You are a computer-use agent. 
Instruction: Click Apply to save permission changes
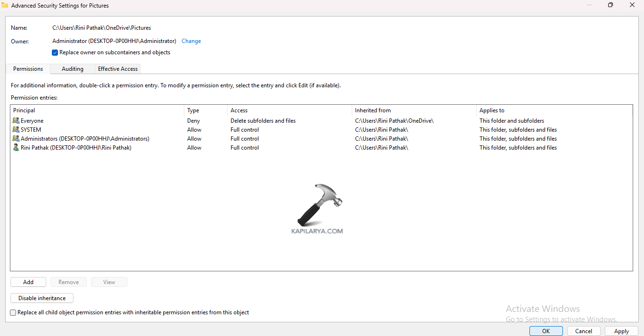coord(621,331)
